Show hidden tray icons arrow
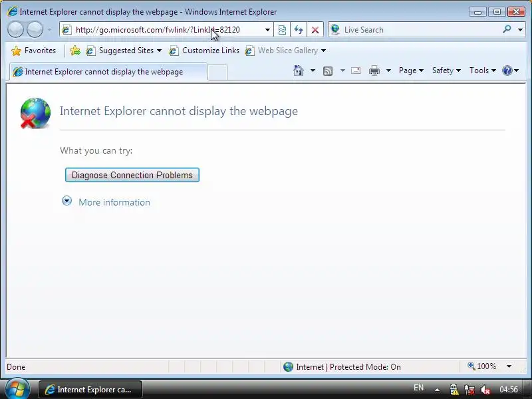Image resolution: width=532 pixels, height=399 pixels. 437,390
